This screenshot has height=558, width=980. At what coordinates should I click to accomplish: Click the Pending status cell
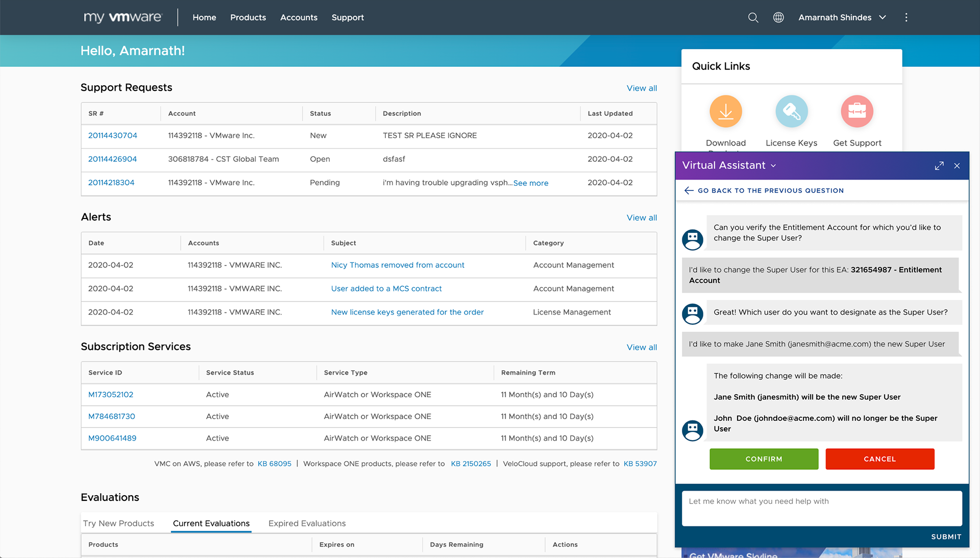coord(325,182)
